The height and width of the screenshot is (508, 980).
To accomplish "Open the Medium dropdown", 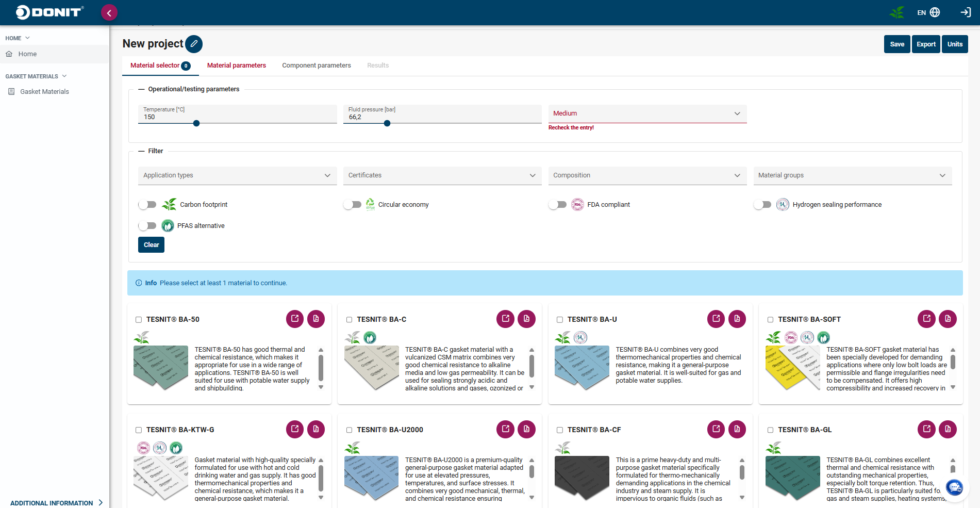I will (x=647, y=113).
